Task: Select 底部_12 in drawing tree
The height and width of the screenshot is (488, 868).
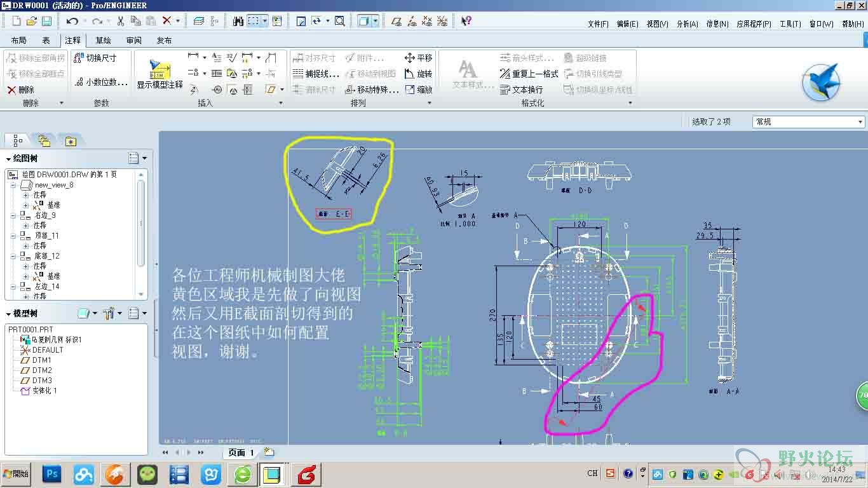Action: tap(46, 256)
